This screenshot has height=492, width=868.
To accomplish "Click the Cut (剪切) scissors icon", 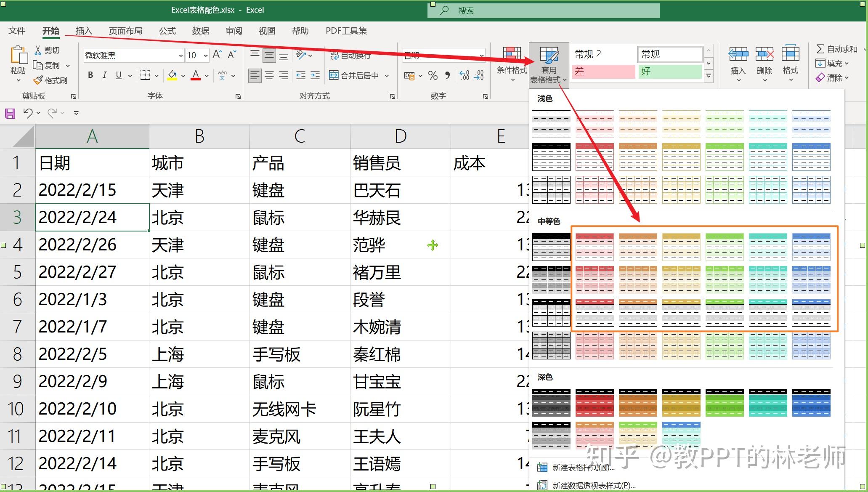I will (39, 50).
